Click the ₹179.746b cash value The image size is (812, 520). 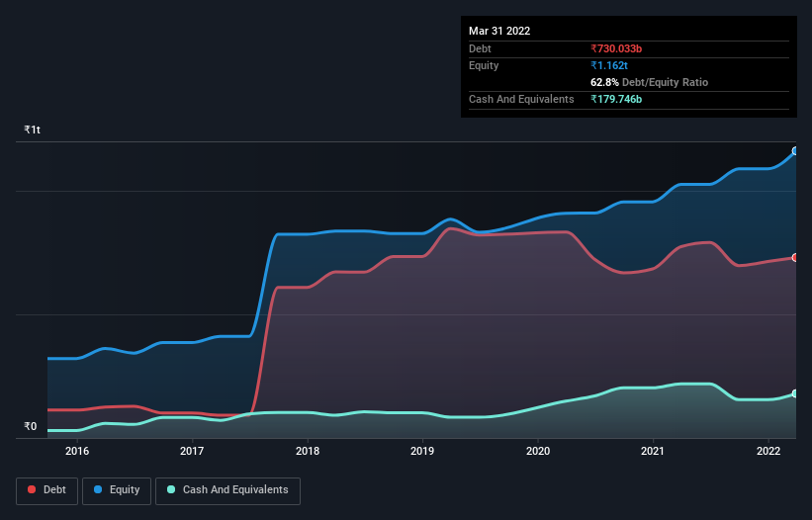[616, 99]
